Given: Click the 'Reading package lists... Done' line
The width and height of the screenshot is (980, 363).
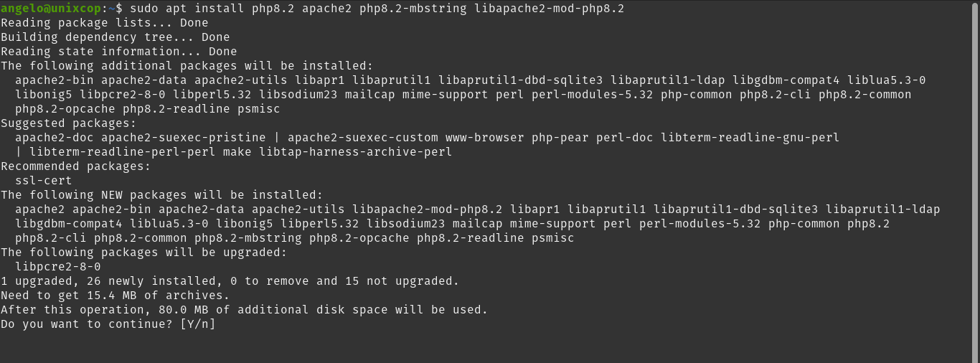Looking at the screenshot, I should coord(105,23).
